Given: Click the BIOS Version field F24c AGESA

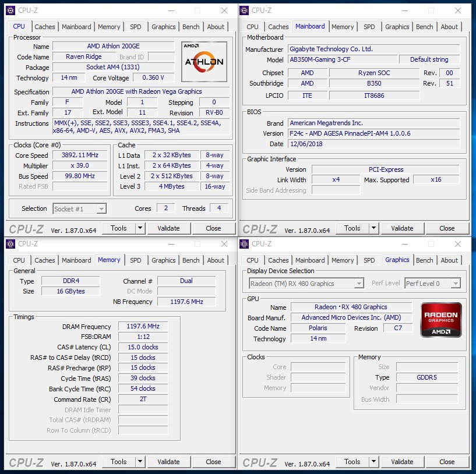Looking at the screenshot, I should (x=373, y=133).
